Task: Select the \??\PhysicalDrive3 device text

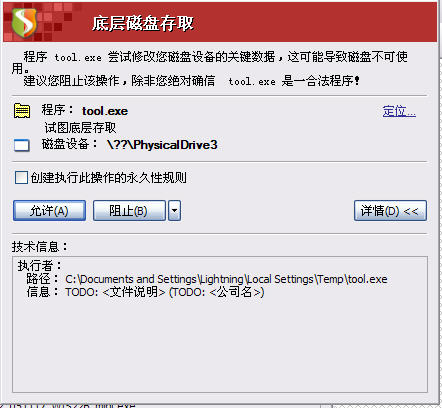Action: pyautogui.click(x=162, y=145)
